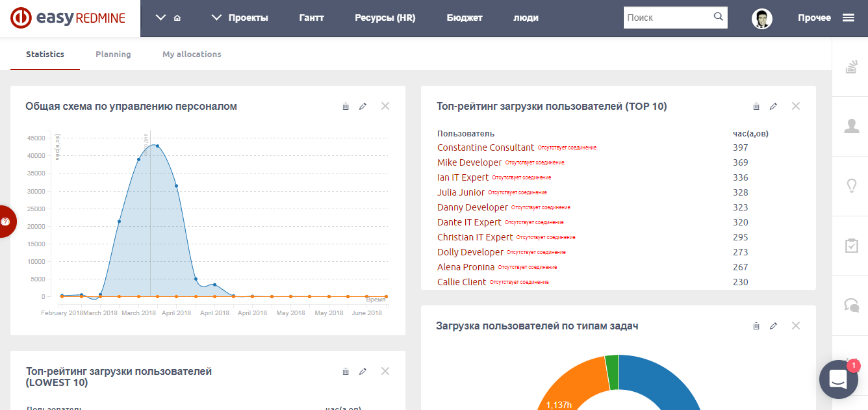Open the clipboard checklist sidebar panel
Screen dimensions: 868x410
851,247
